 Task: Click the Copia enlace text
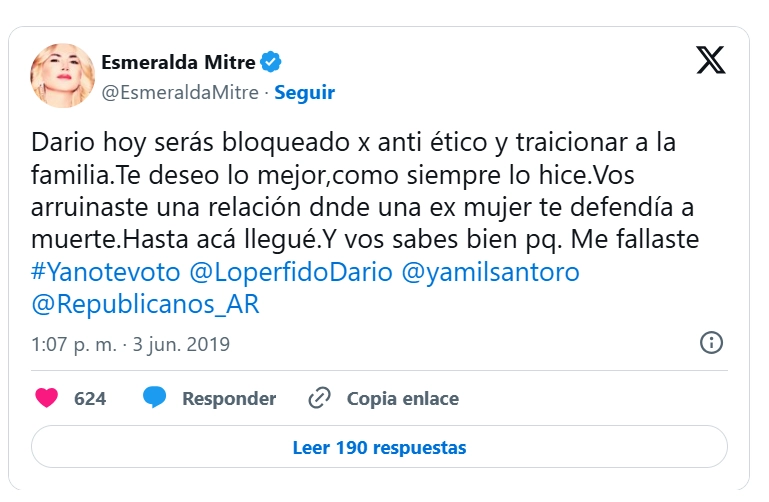[x=403, y=398]
